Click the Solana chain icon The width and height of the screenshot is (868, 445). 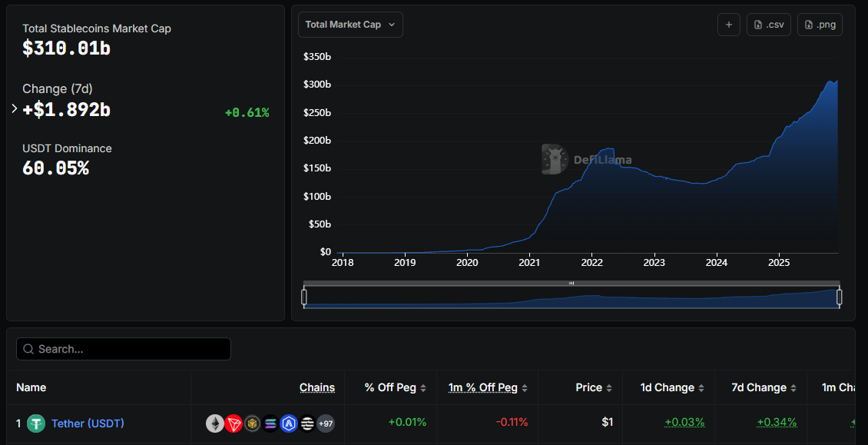pyautogui.click(x=270, y=423)
